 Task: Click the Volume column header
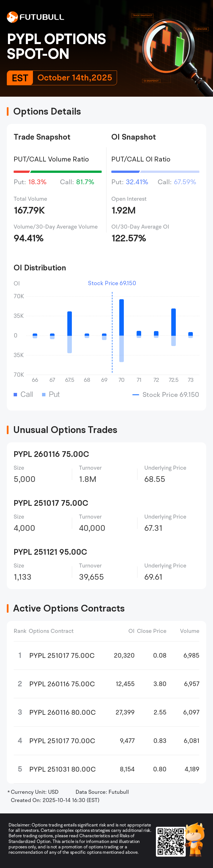click(x=189, y=631)
